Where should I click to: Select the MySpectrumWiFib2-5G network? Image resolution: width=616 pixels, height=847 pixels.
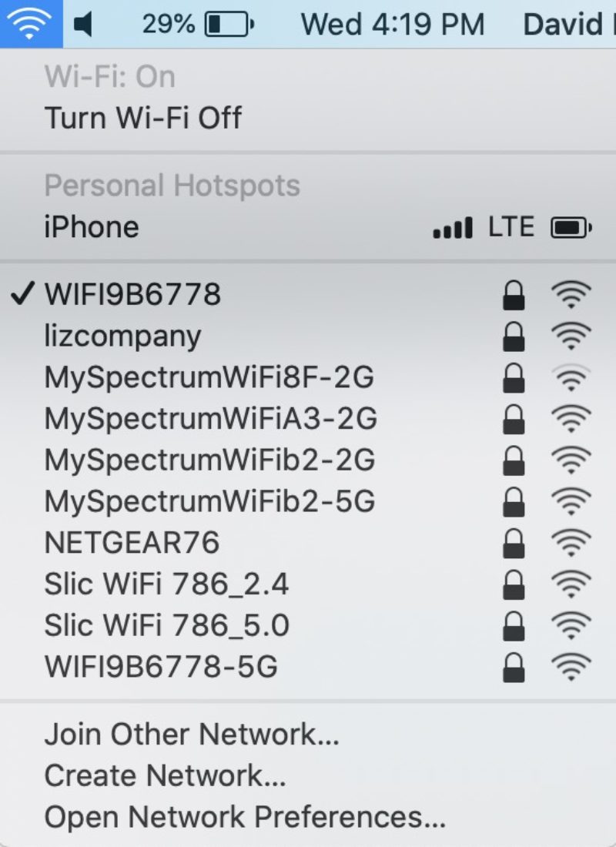point(308,501)
